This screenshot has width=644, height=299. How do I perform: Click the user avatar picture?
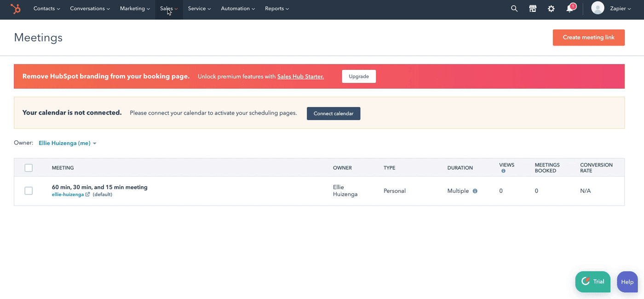point(598,8)
